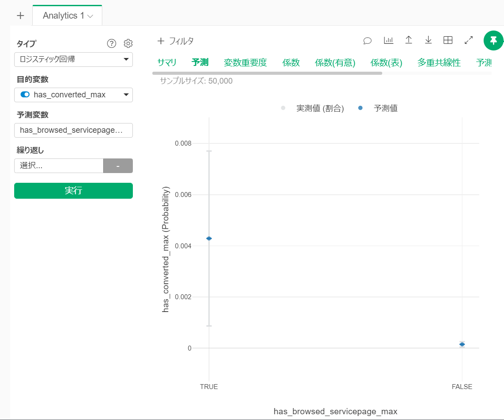Click the plus icon to add new analytics tab

click(x=20, y=16)
